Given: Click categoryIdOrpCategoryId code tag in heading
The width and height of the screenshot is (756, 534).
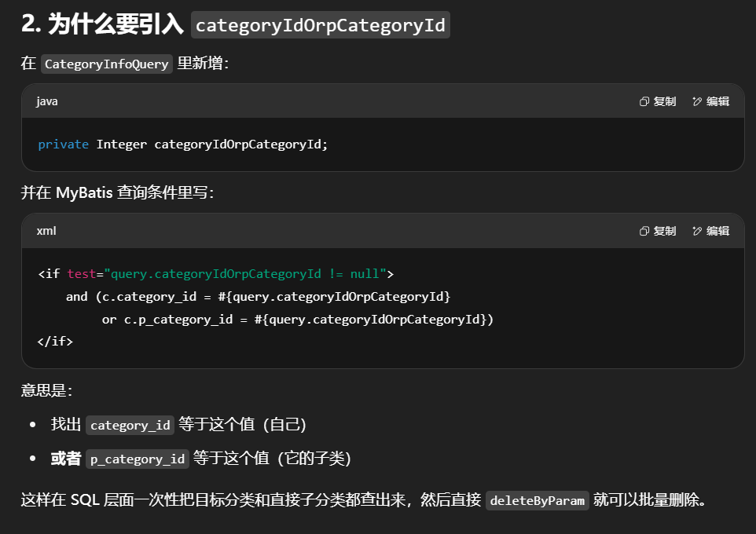Looking at the screenshot, I should point(320,25).
